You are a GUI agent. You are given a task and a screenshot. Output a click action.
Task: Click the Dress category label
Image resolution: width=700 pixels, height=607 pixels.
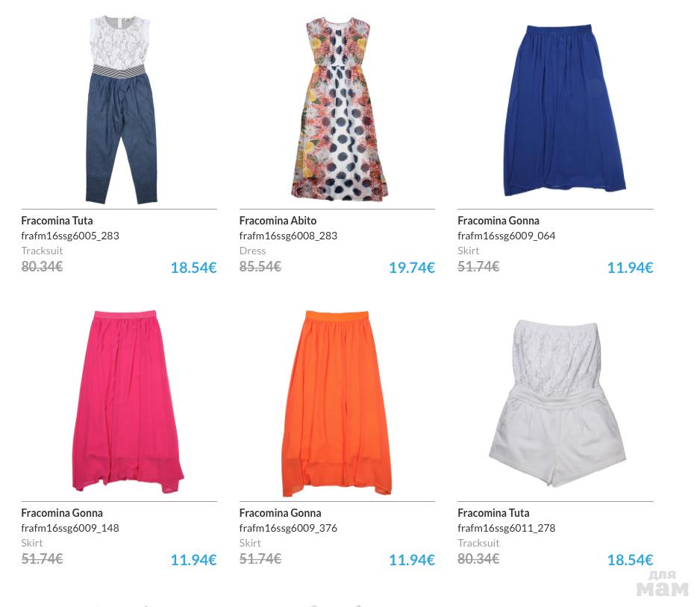pyautogui.click(x=252, y=251)
